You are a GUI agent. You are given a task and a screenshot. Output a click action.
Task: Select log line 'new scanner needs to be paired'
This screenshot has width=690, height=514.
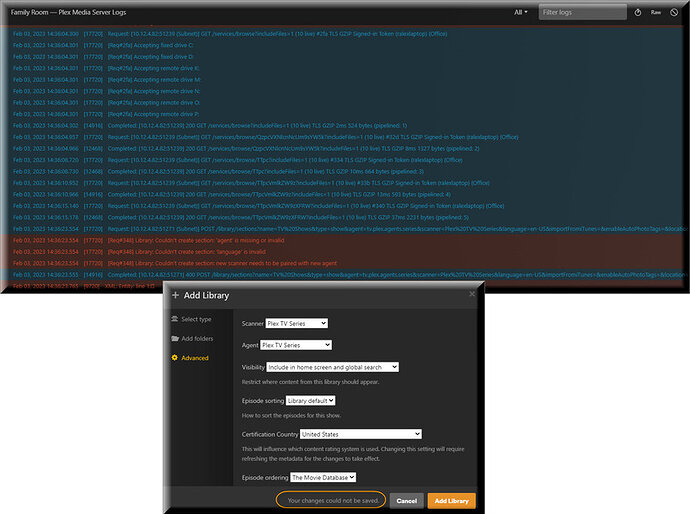coord(345,263)
